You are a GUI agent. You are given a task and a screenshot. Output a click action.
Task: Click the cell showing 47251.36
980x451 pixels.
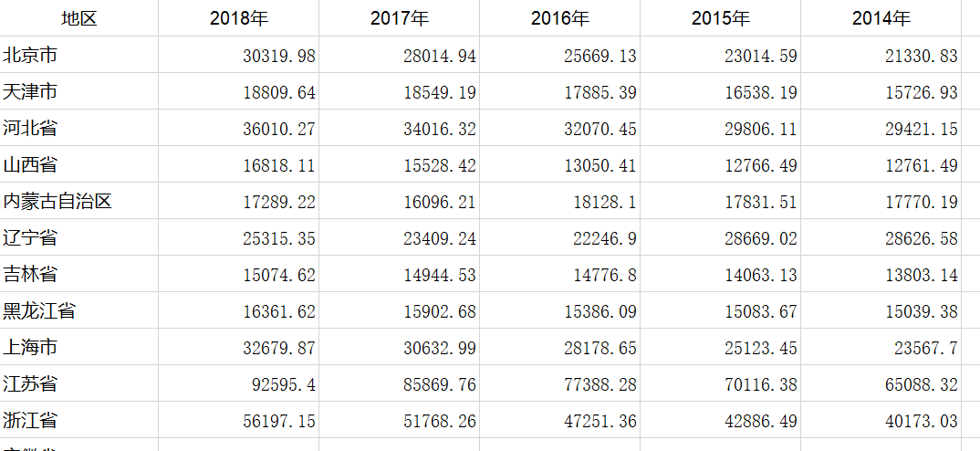(600, 422)
